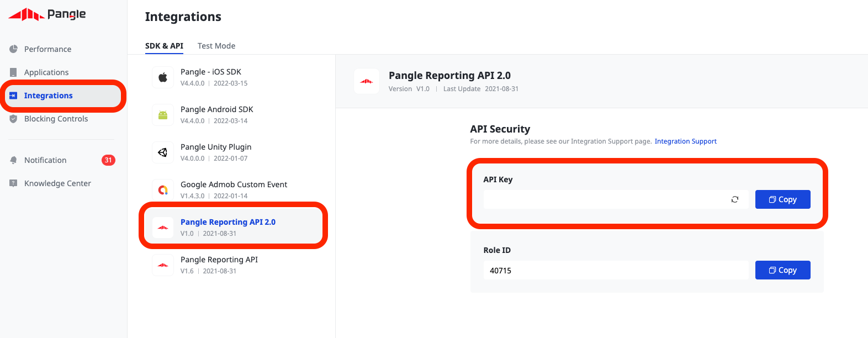The image size is (868, 338).
Task: Select the SDK & API tab
Action: pyautogui.click(x=164, y=46)
